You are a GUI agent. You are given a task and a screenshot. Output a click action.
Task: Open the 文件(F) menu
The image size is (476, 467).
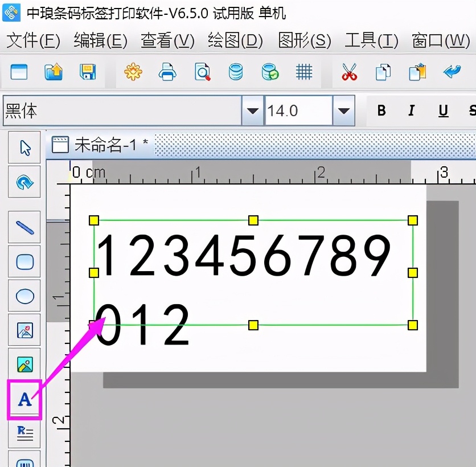pos(34,40)
